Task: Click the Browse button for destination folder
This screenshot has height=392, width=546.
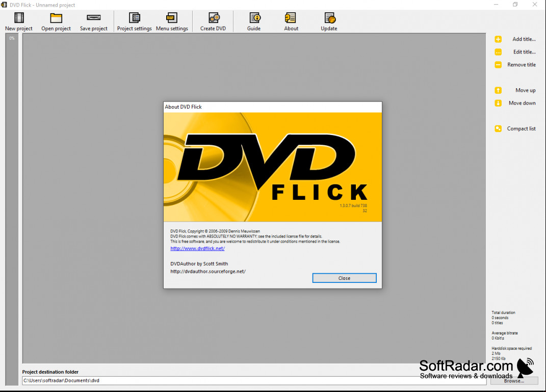Action: (x=514, y=381)
